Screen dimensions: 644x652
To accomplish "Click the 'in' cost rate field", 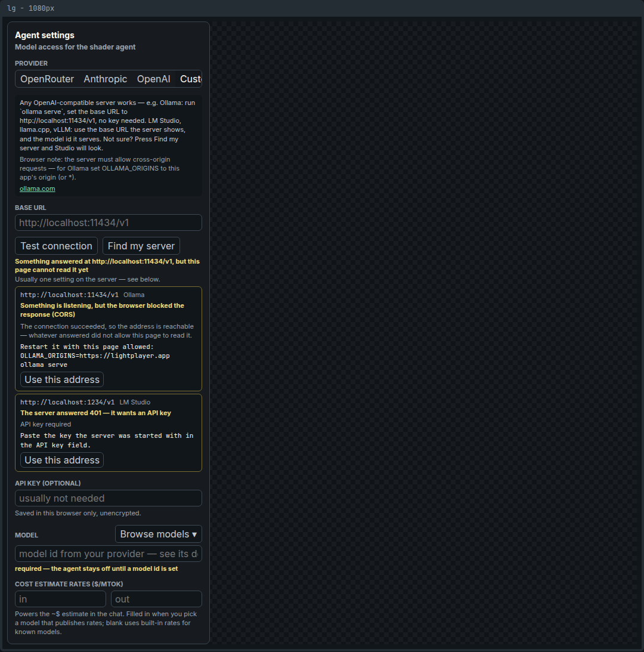I will [x=61, y=599].
